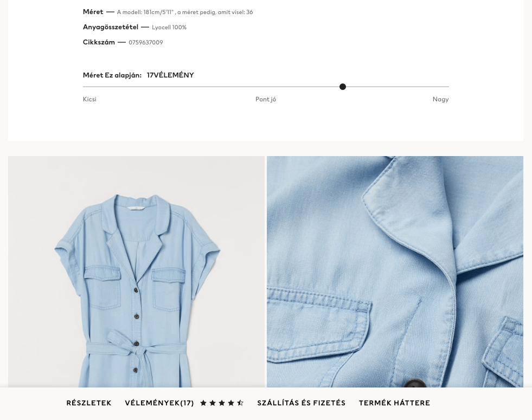Click the Anyagösszetétel heading
The height and width of the screenshot is (420, 532).
coord(111,27)
